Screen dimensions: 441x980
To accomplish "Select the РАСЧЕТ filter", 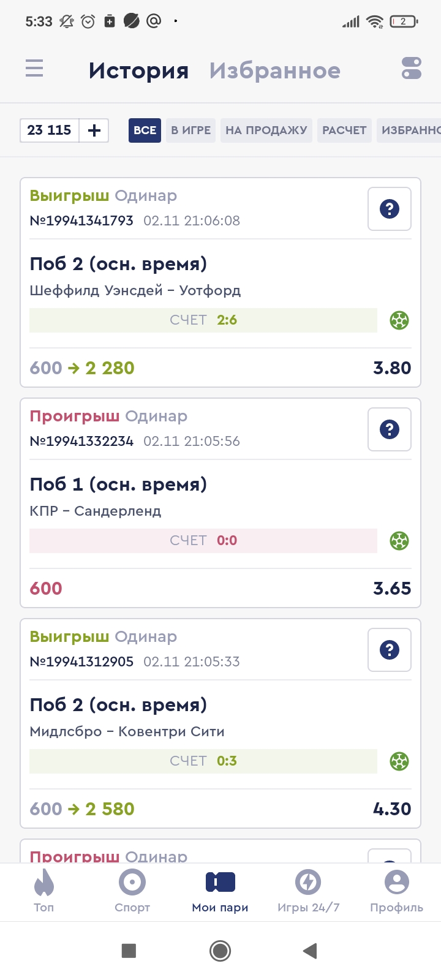I will tap(344, 130).
